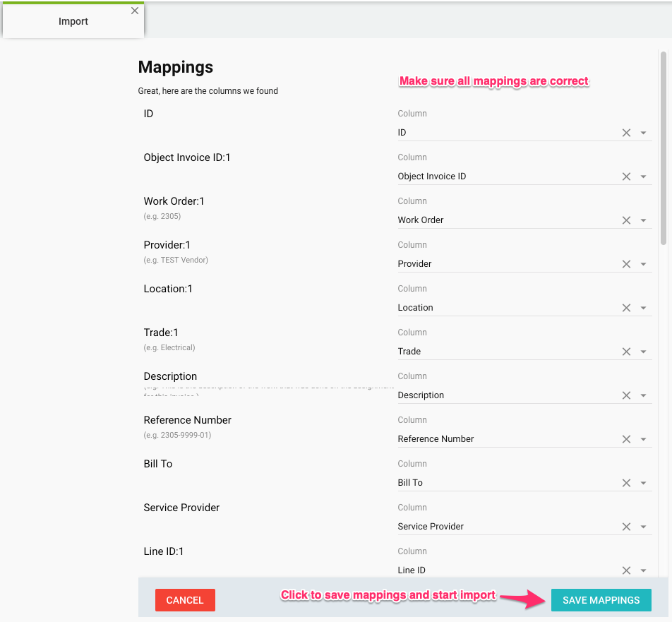Screen dimensions: 672x622
Task: Click the '(e.g. 2305)' example text
Action: pyautogui.click(x=162, y=217)
